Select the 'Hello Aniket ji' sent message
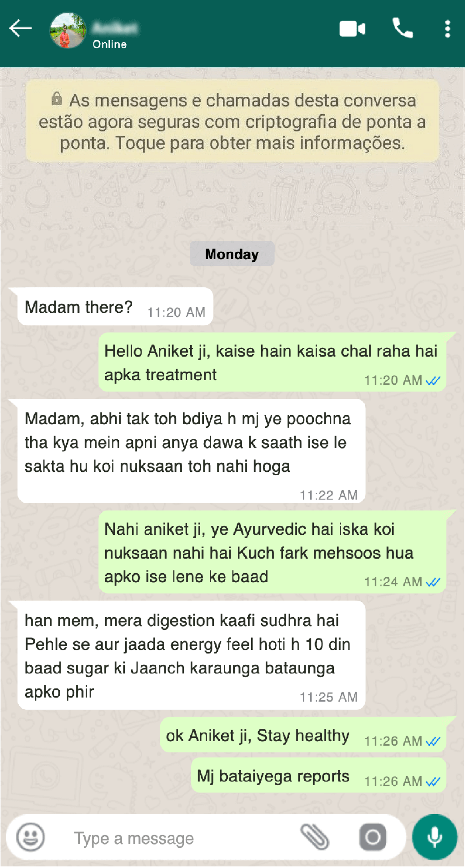Viewport: 465px width, 868px height. click(x=272, y=362)
